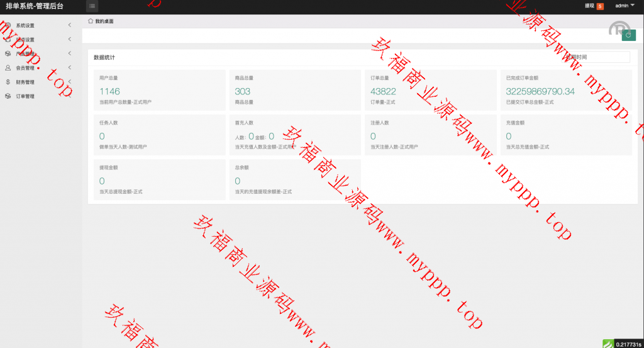Click the 日期时间 date input field
Image resolution: width=644 pixels, height=348 pixels.
pos(596,57)
